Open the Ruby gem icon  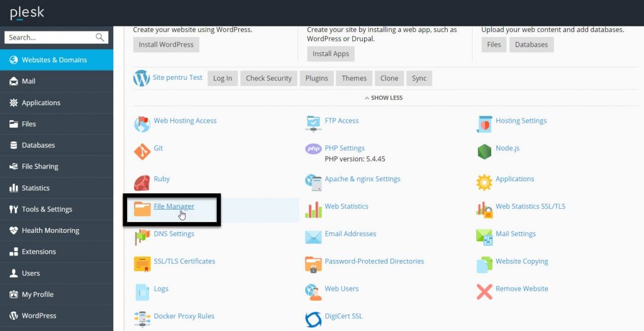[x=142, y=182]
